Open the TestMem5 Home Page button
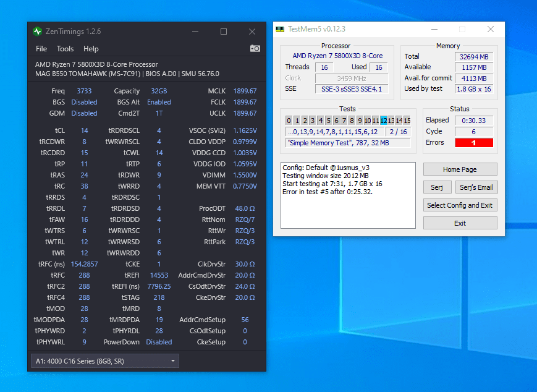The image size is (537, 392). click(x=460, y=169)
